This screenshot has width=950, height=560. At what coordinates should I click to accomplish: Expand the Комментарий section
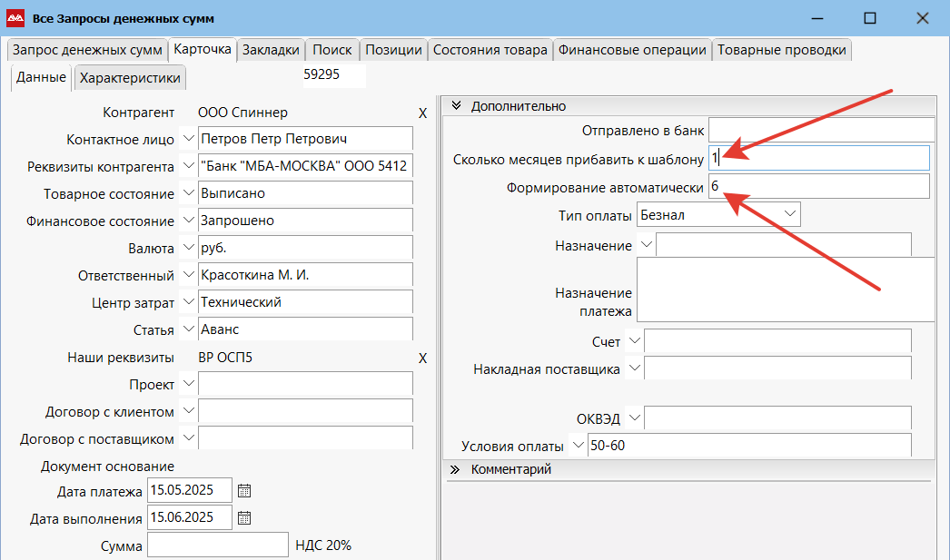456,470
